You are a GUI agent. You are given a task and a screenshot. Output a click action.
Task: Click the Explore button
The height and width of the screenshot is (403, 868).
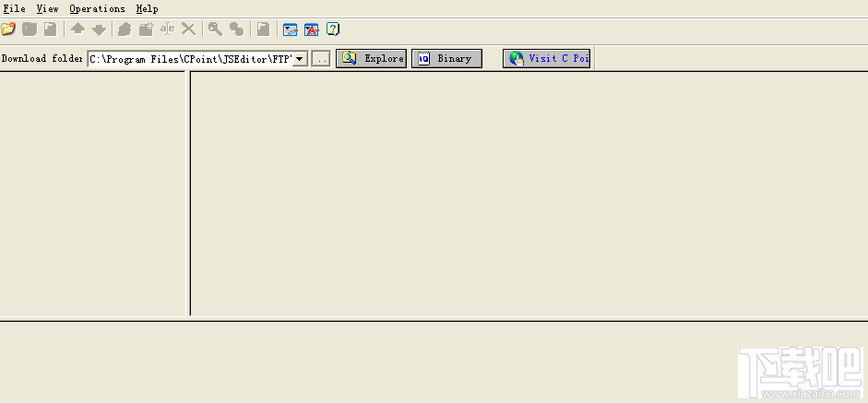point(371,58)
